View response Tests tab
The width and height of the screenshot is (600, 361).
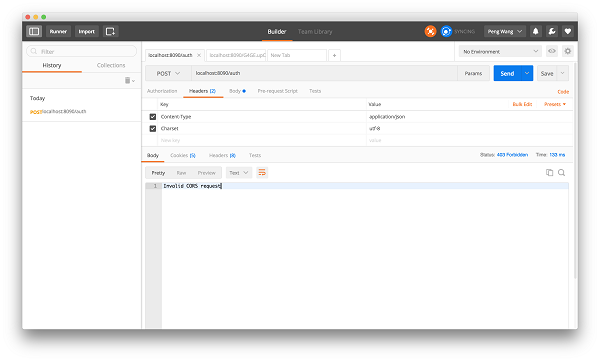[255, 155]
